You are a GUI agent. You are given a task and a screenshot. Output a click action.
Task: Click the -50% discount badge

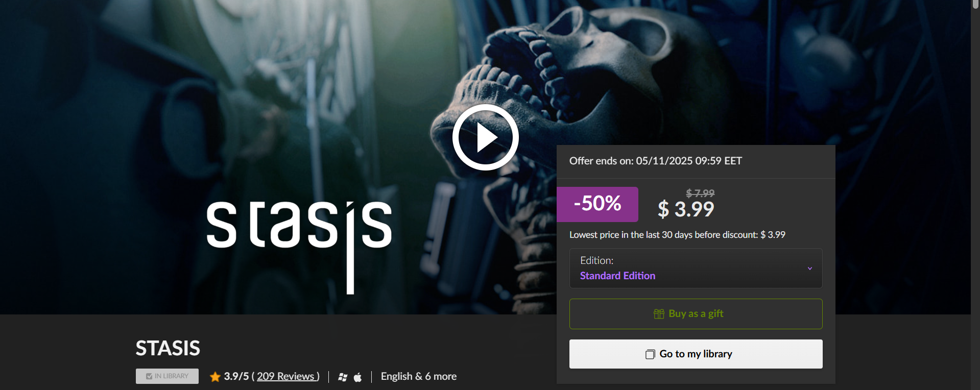[597, 204]
